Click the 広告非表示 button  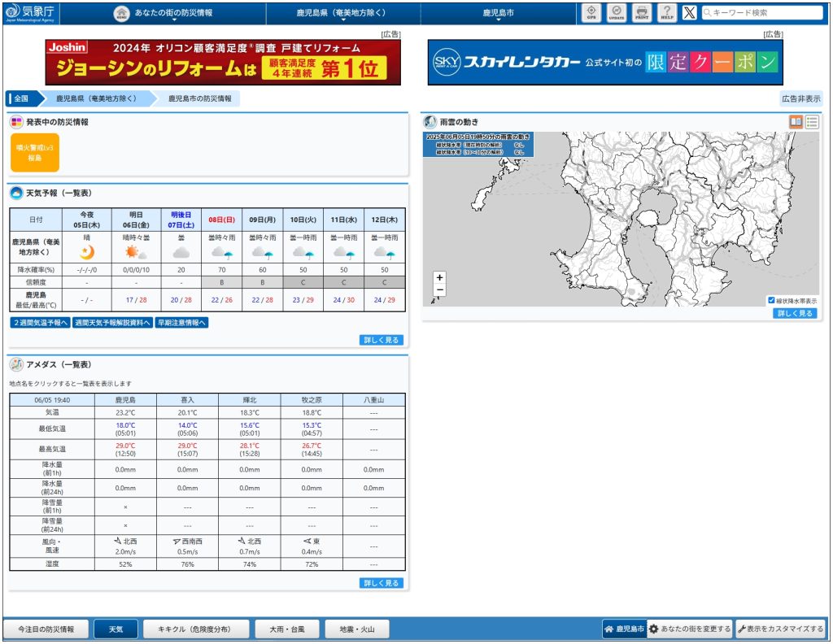coord(800,98)
